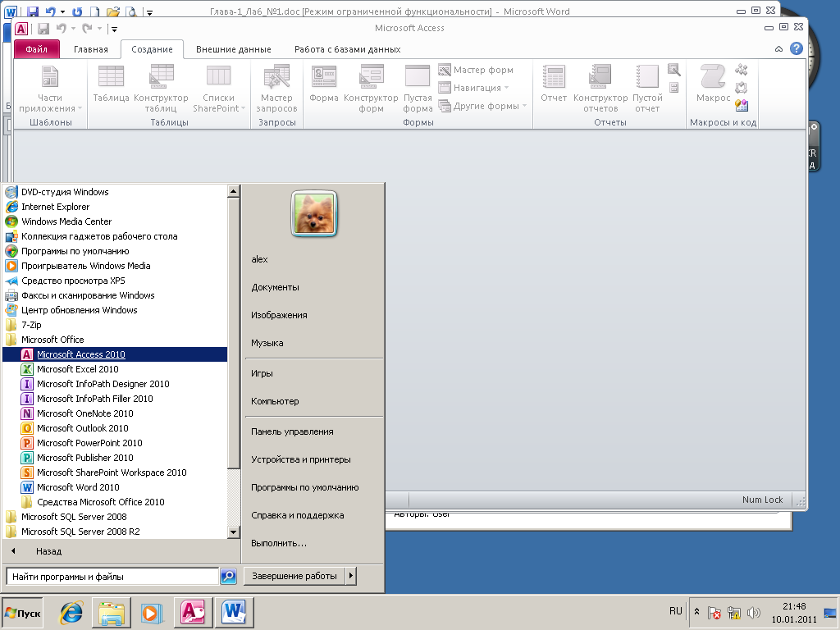Viewport: 840px width, 630px height.
Task: Open Windows Media Center from list
Action: point(66,221)
